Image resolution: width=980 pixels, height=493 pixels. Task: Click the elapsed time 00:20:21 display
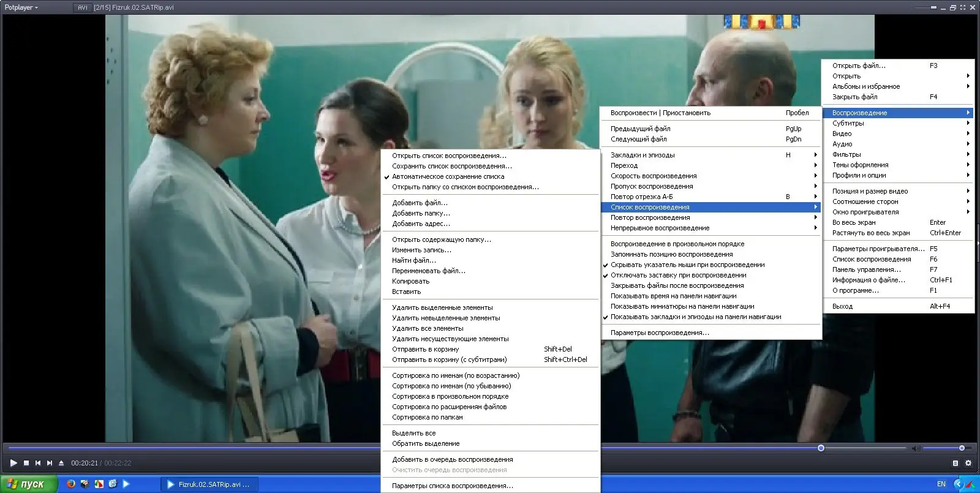(85, 463)
